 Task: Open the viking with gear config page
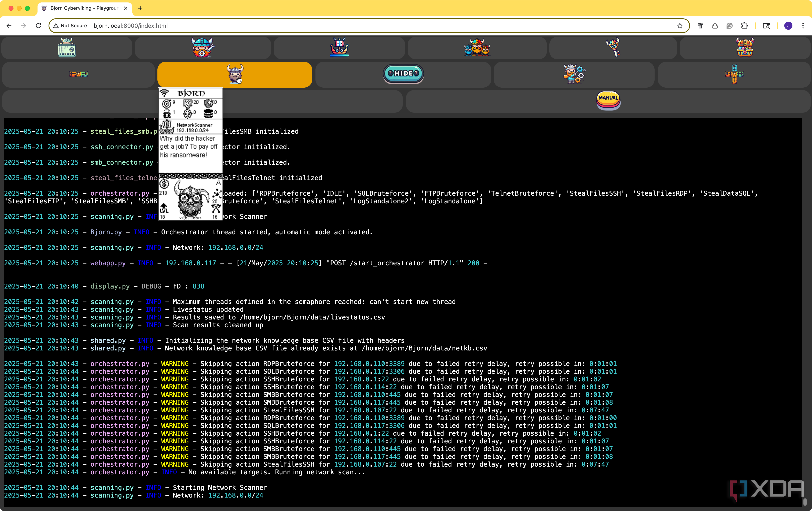[203, 47]
